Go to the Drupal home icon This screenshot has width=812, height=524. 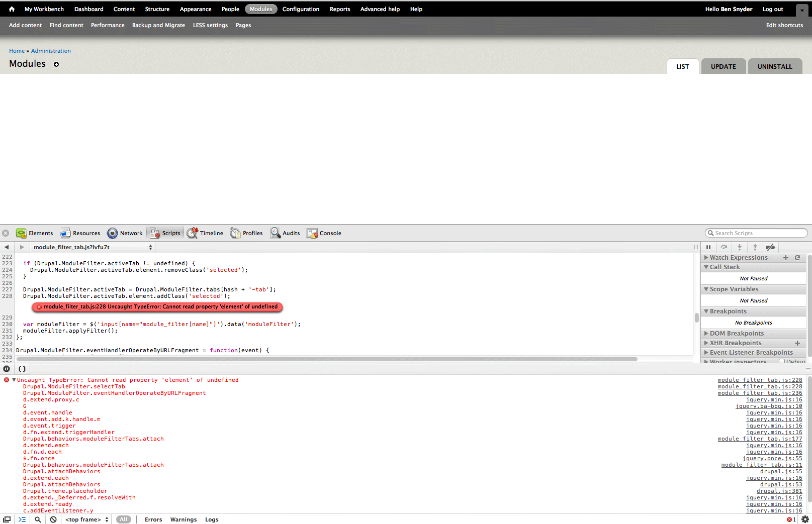(12, 9)
